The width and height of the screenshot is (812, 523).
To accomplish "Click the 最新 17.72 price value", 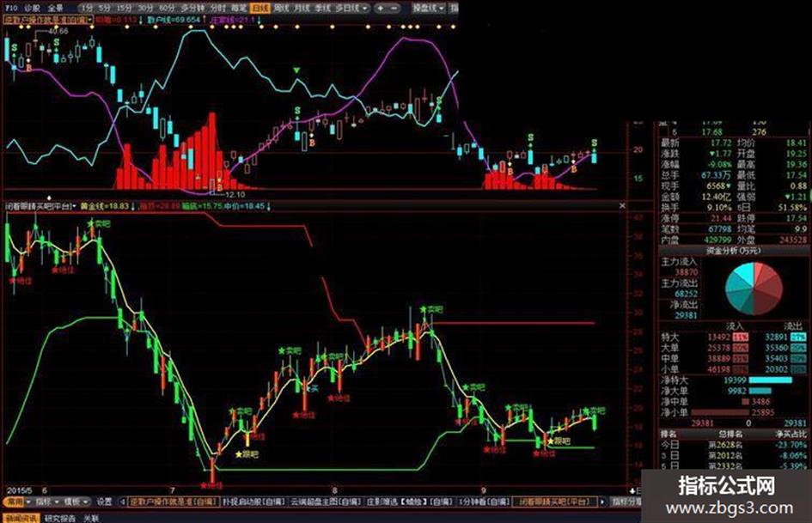I will 720,143.
